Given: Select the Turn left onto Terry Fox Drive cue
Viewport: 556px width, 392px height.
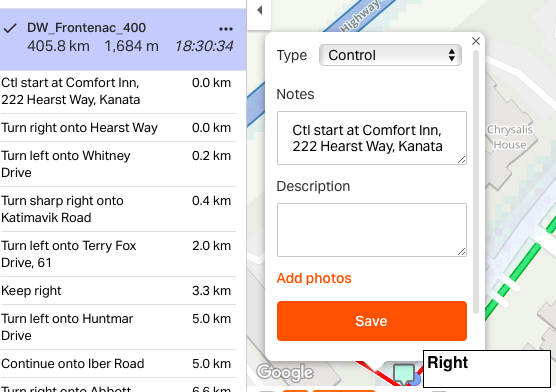Looking at the screenshot, I should tap(118, 254).
